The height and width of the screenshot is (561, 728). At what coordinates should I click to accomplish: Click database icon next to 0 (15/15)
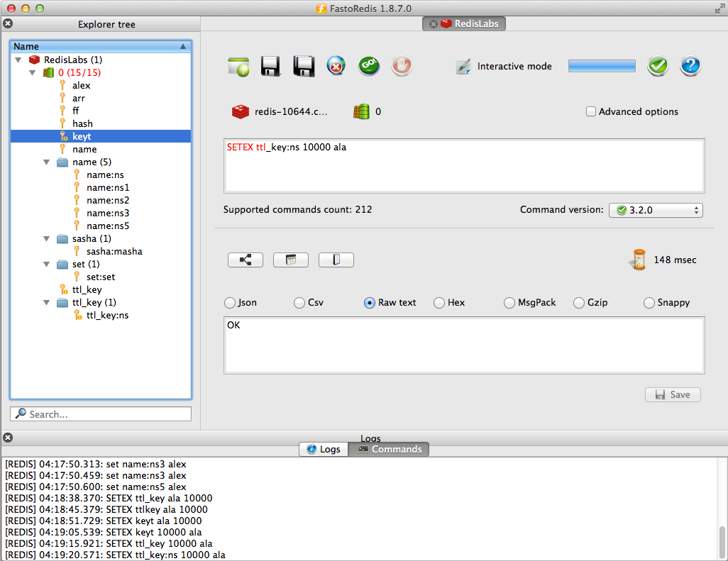[49, 72]
